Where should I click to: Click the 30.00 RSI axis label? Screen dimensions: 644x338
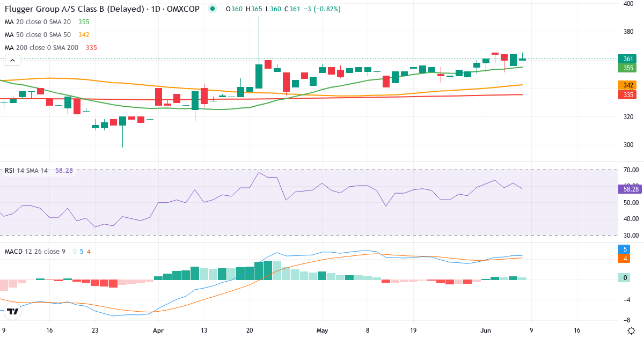coord(631,235)
